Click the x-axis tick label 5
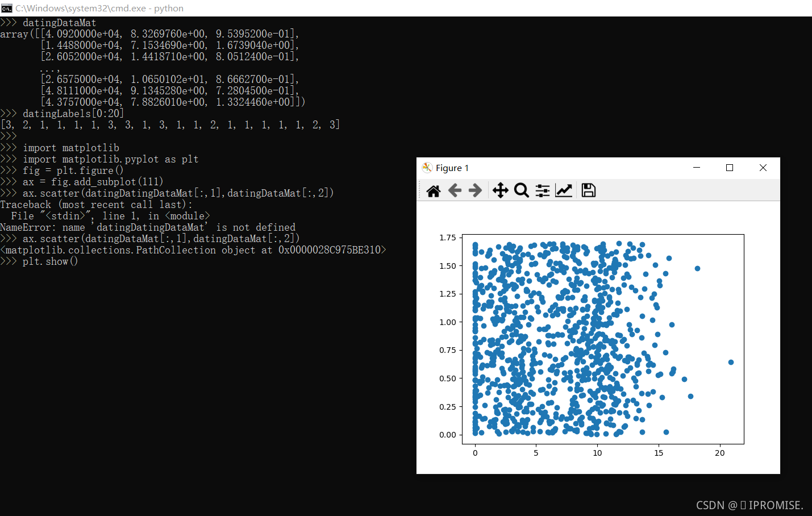Viewport: 812px width, 516px height. pos(536,453)
